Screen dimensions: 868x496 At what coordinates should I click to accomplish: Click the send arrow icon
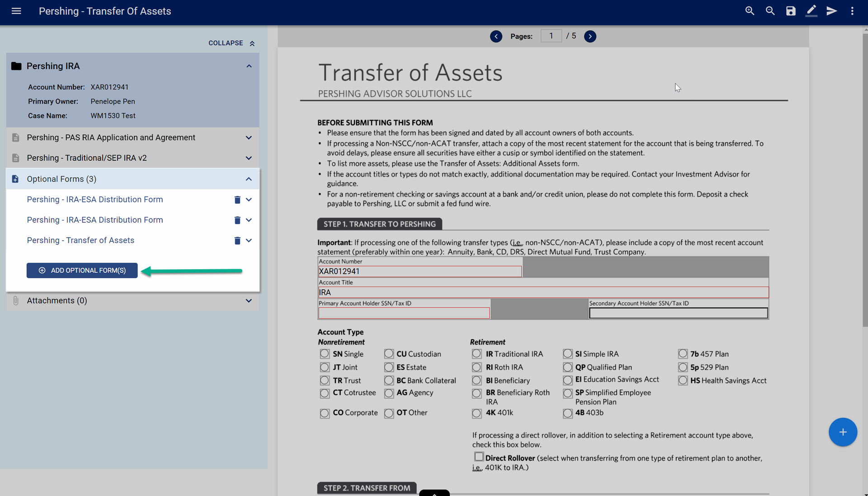(832, 11)
